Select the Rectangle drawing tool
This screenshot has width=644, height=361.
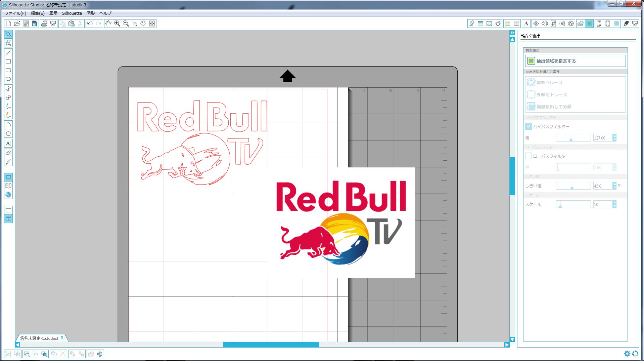coord(8,62)
